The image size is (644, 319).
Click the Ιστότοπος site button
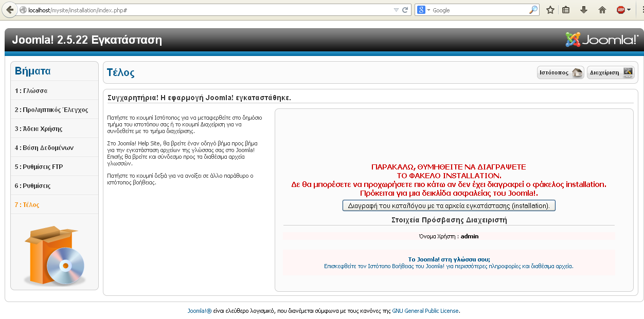click(x=561, y=72)
